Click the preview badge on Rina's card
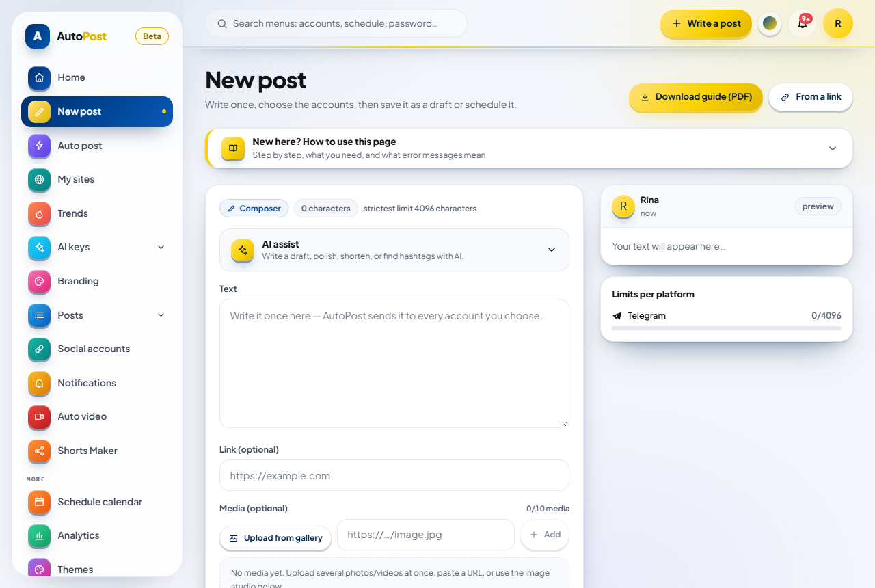The width and height of the screenshot is (875, 588). coord(818,206)
